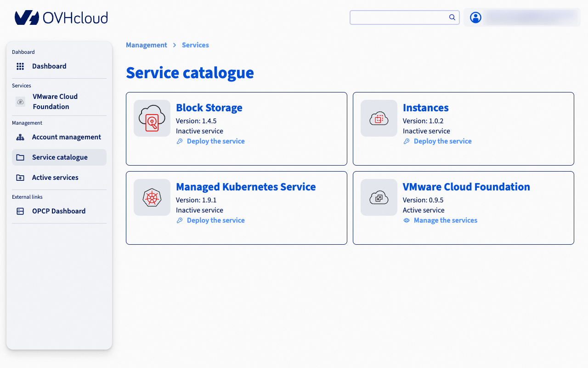Select the Managed Kubernetes Service helm icon
Image resolution: width=588 pixels, height=368 pixels.
152,197
